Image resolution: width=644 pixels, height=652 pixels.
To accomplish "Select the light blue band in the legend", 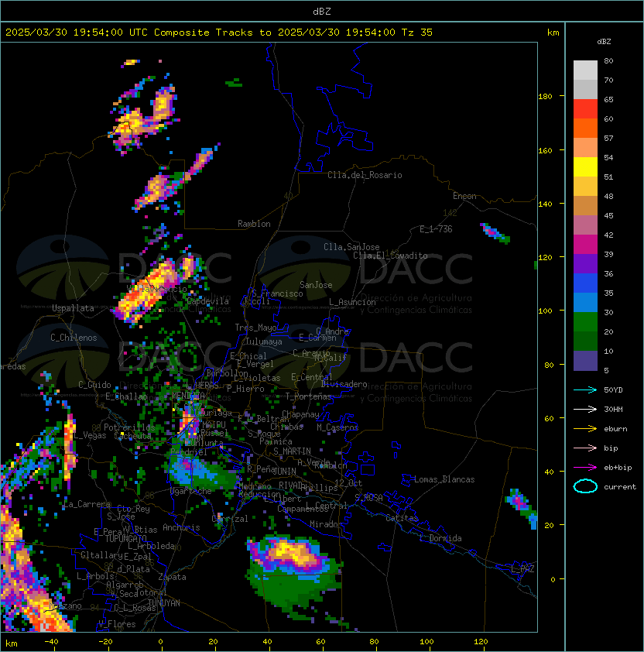I will point(585,302).
